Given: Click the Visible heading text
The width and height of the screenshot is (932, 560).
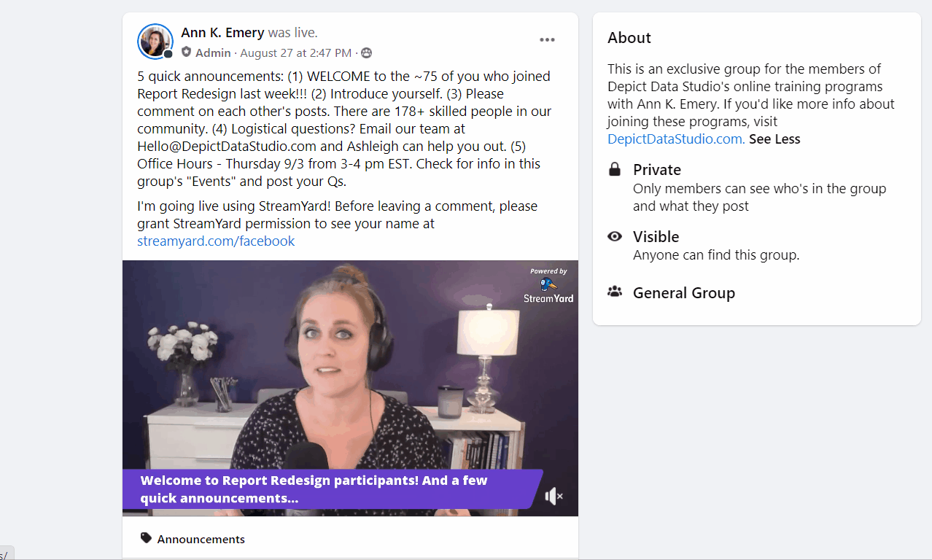Looking at the screenshot, I should point(656,237).
